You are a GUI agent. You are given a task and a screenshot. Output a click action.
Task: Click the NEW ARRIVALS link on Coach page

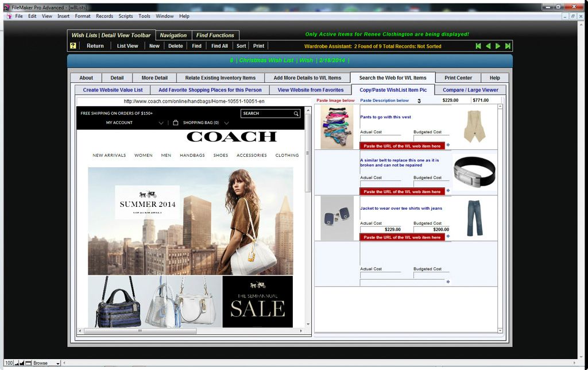click(x=109, y=155)
